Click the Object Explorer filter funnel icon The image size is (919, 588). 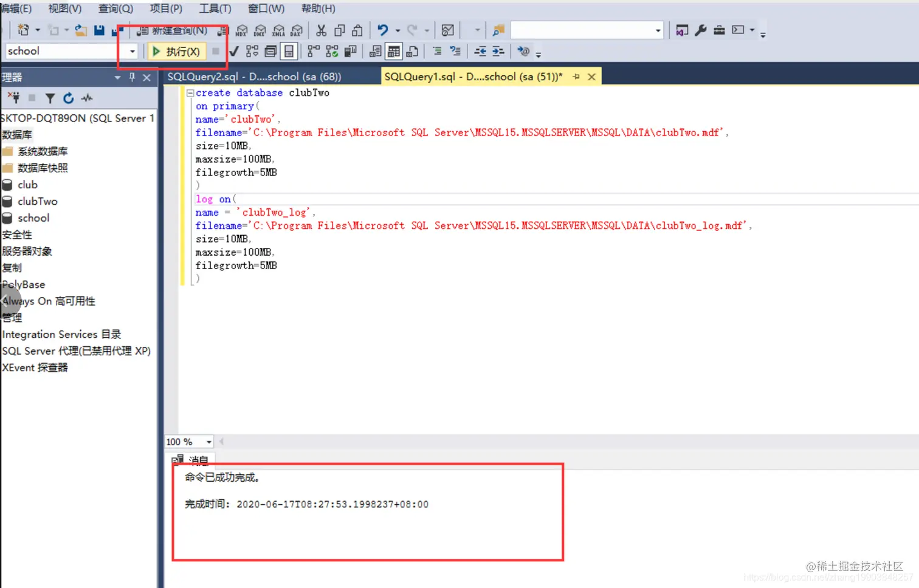coord(50,98)
